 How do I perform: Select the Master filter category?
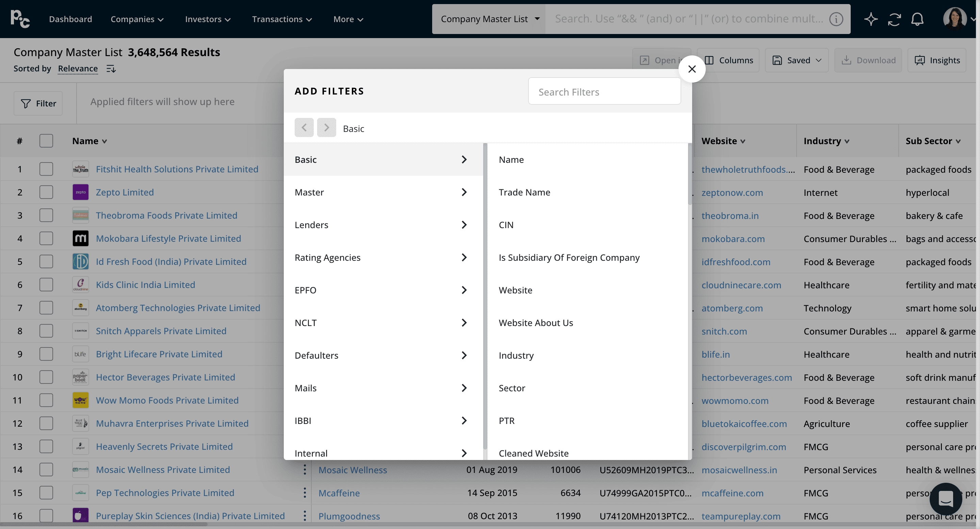click(x=383, y=192)
